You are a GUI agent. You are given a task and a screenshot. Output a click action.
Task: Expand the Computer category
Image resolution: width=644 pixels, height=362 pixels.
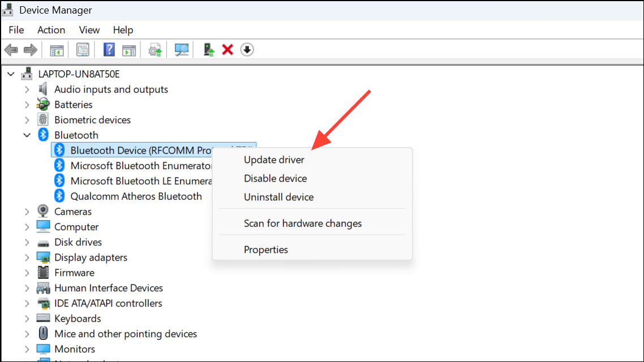(x=27, y=227)
